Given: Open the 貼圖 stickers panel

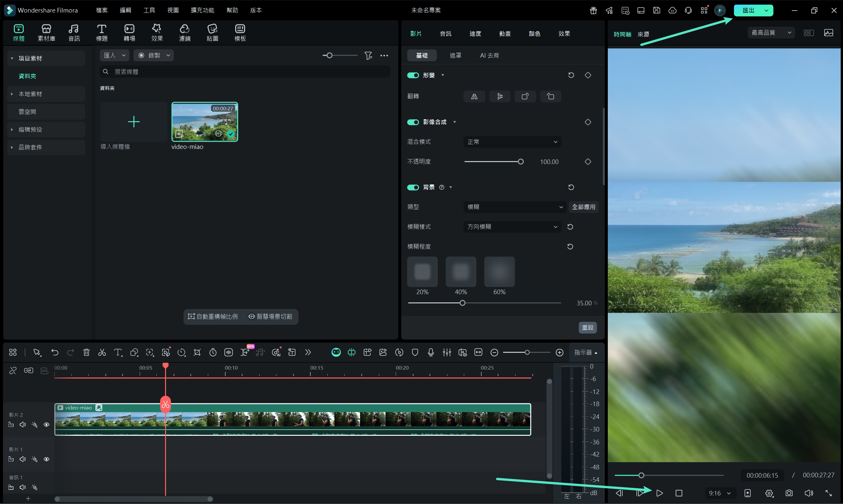Looking at the screenshot, I should point(212,33).
